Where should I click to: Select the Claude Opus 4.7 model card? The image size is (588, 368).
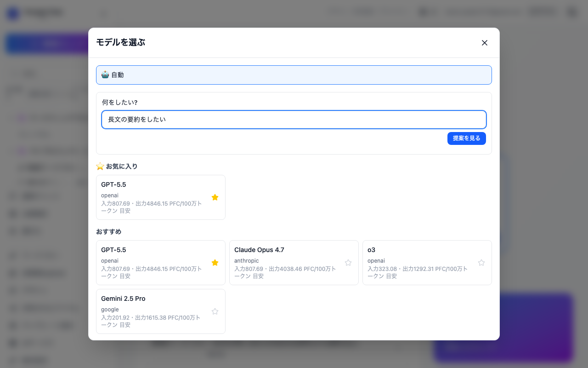pos(294,263)
